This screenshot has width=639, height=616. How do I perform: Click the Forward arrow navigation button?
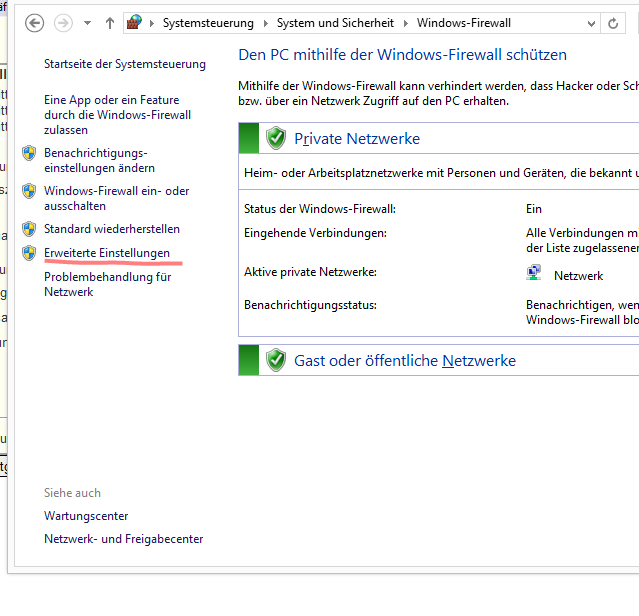point(63,23)
